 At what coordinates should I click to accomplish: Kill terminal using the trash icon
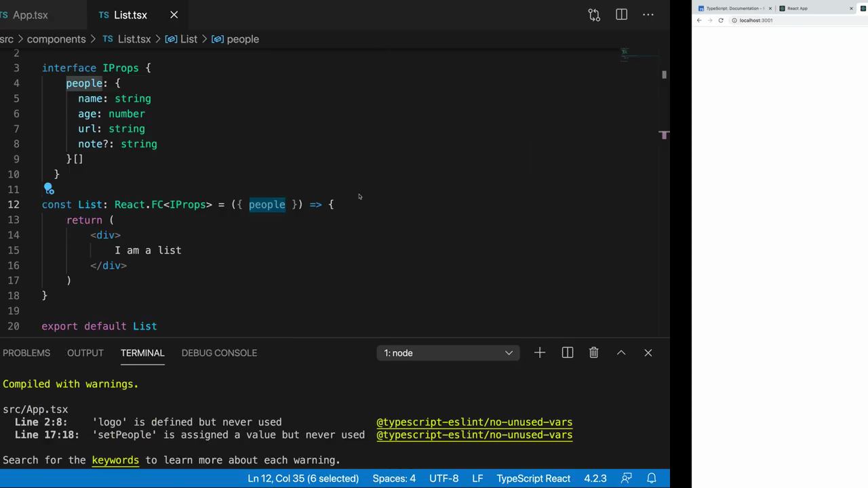tap(594, 352)
